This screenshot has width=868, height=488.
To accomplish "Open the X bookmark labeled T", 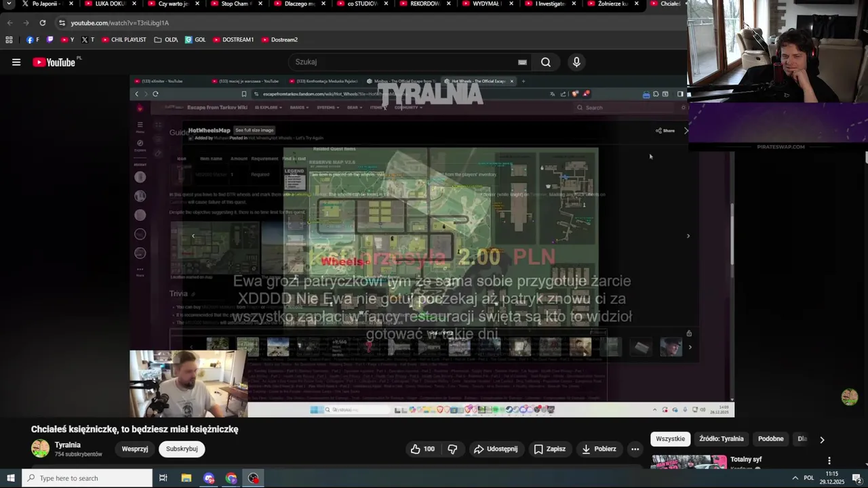I will pyautogui.click(x=88, y=40).
